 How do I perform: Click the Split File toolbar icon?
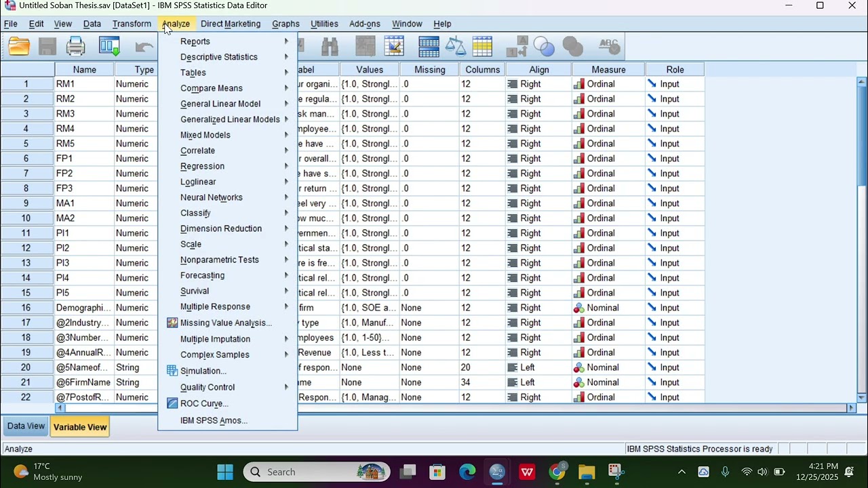(x=429, y=46)
